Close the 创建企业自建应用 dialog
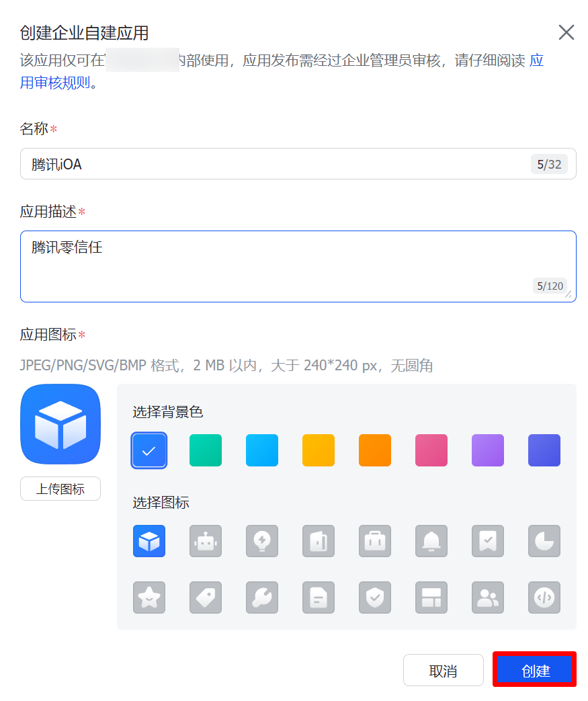Screen dimensions: 588x701 (566, 32)
